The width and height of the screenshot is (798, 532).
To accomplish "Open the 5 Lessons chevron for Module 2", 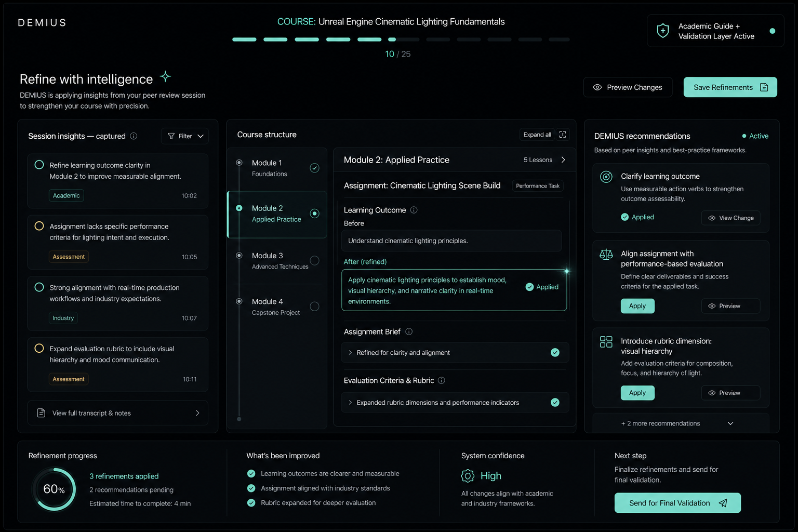I will coord(563,160).
